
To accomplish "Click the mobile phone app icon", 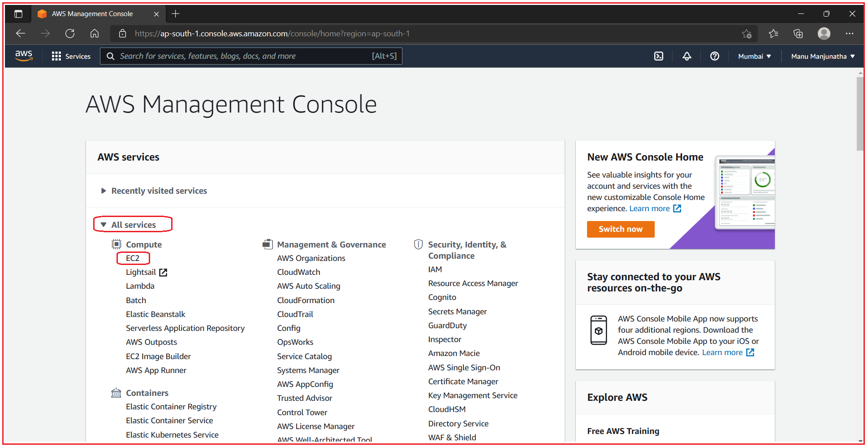I will [599, 330].
